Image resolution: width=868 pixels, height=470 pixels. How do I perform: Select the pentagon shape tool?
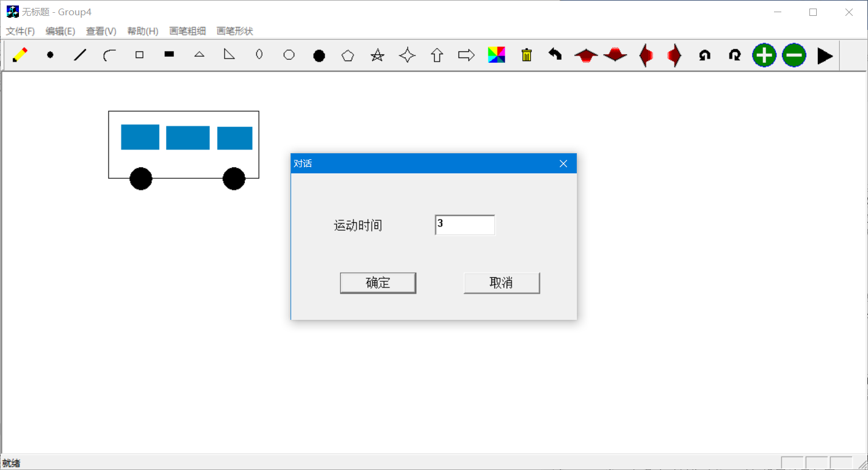[x=348, y=56]
